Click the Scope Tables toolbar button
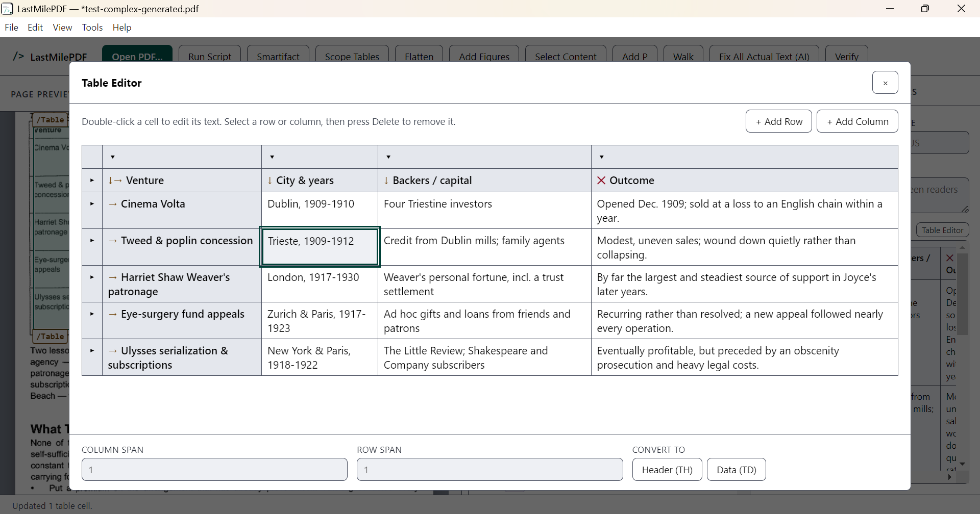 (x=352, y=54)
